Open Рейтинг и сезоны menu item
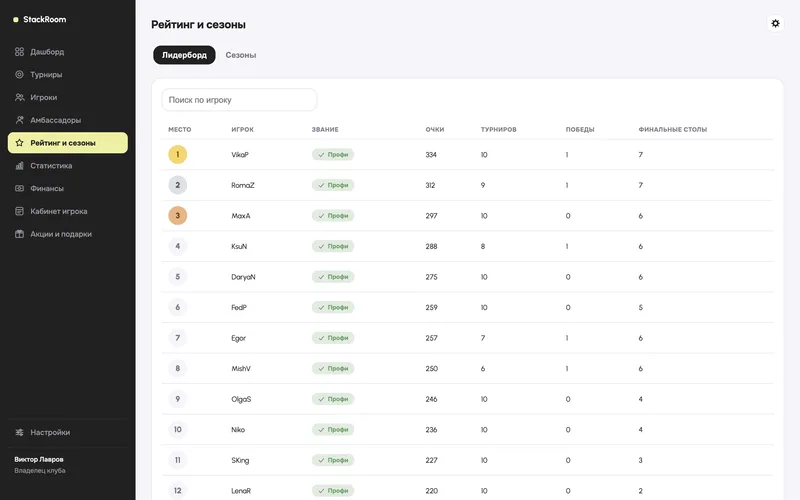Image resolution: width=800 pixels, height=500 pixels. 68,143
